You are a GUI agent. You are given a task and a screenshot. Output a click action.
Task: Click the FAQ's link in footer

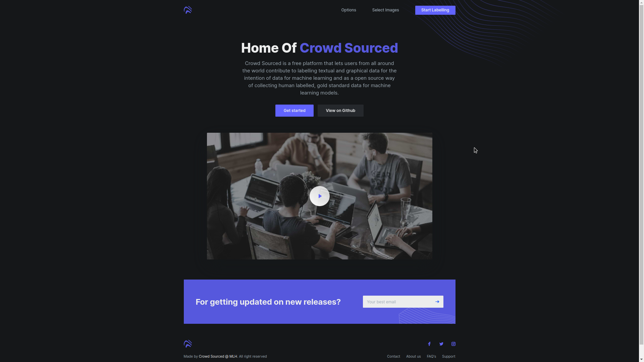(x=431, y=356)
